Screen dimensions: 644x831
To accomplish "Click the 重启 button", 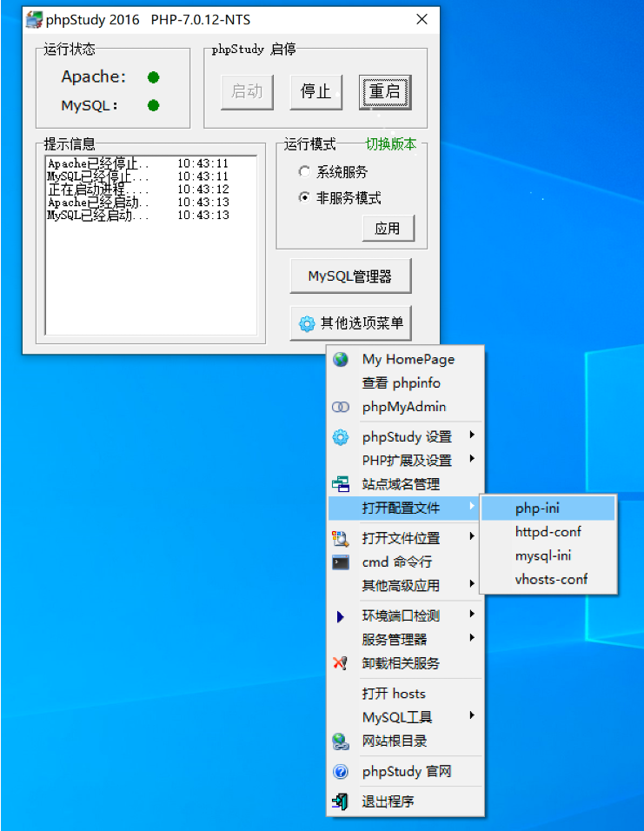I will (385, 91).
